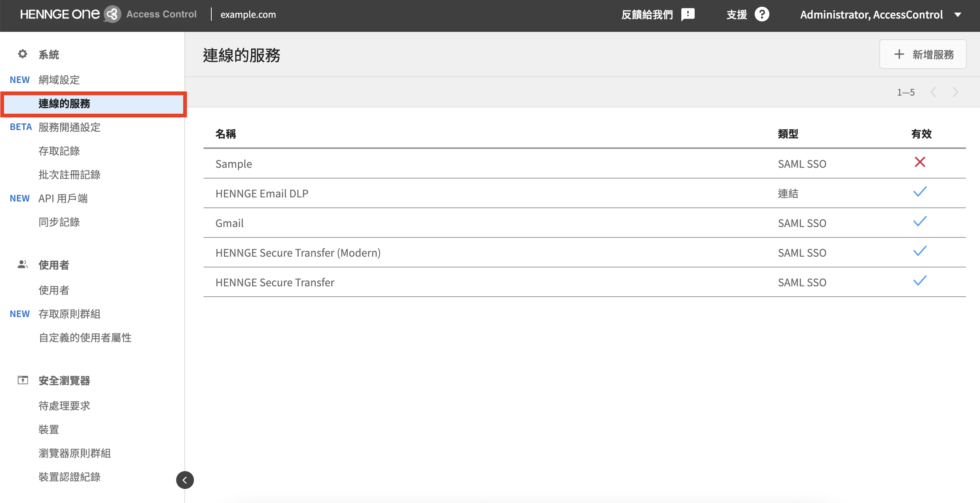Click the 安全瀏覽器 section heading
The height and width of the screenshot is (503, 980).
tap(64, 381)
